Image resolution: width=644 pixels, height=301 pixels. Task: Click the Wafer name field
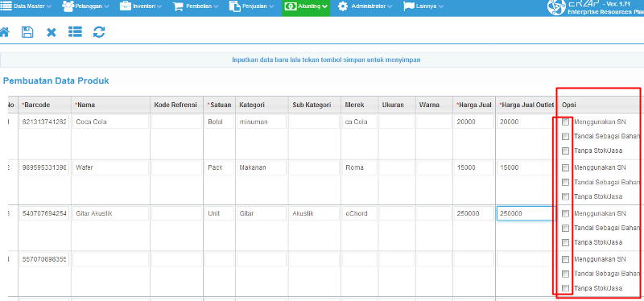pyautogui.click(x=110, y=167)
